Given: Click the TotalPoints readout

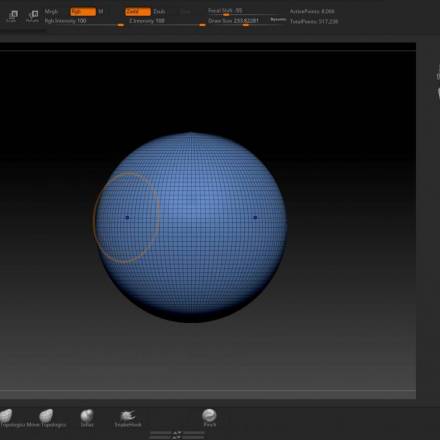Looking at the screenshot, I should (x=314, y=21).
